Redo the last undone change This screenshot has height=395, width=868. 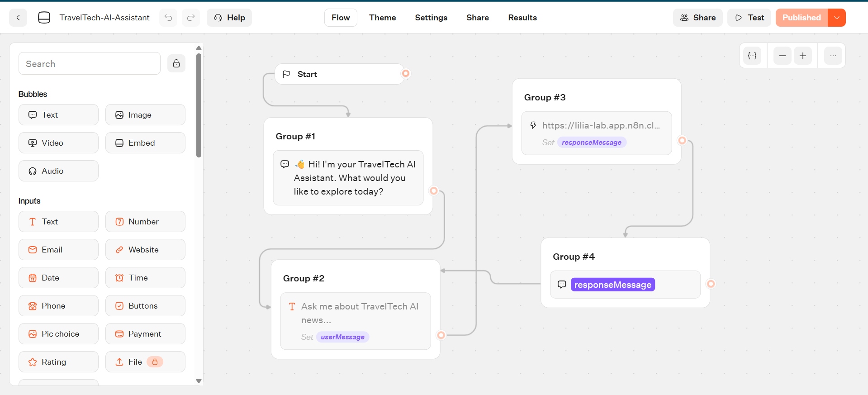(x=191, y=18)
